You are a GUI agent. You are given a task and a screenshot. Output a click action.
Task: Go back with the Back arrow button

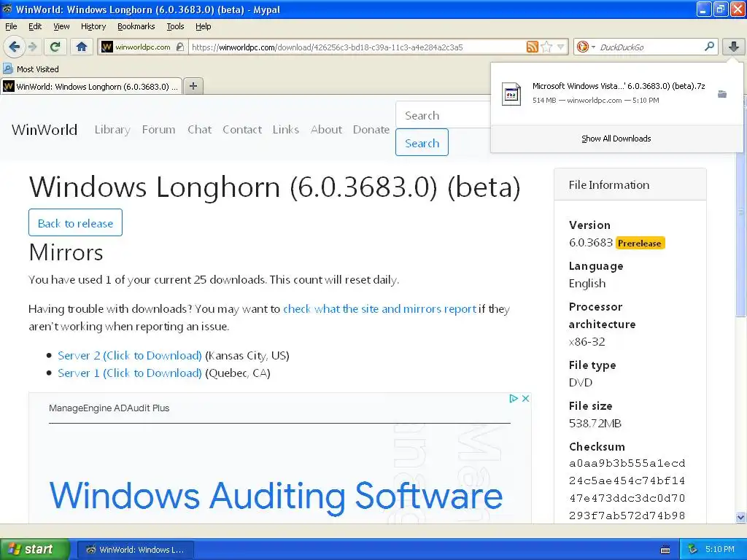coord(14,47)
